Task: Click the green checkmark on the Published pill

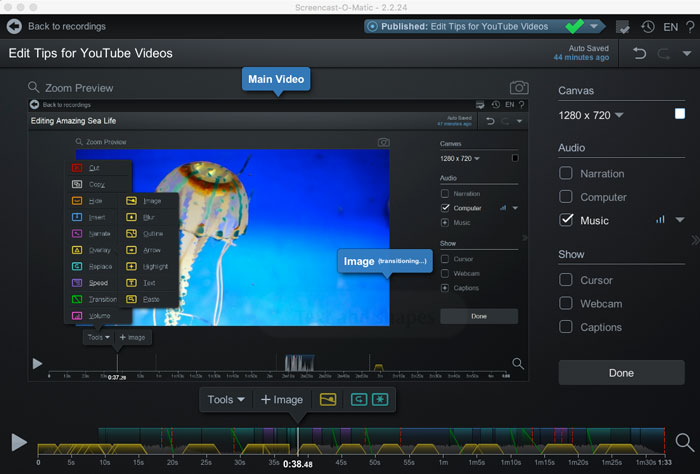Action: click(574, 26)
